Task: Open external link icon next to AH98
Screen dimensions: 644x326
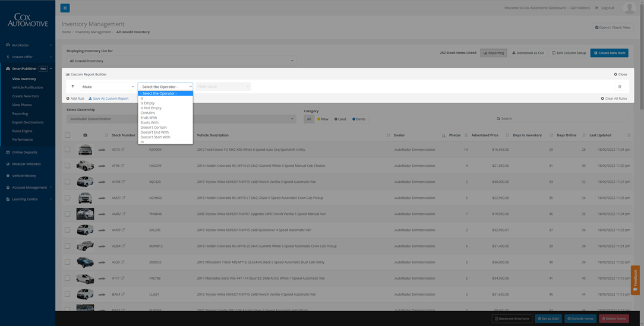Action: [123, 182]
